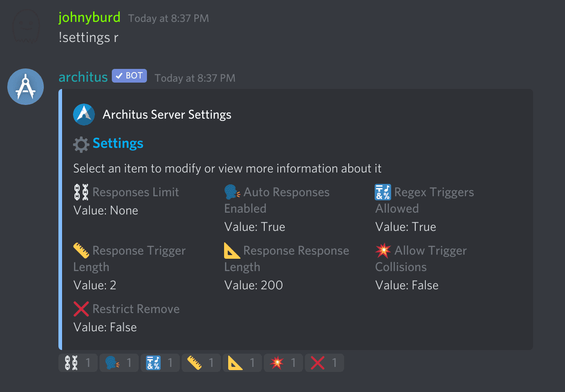Click the Architus Server Settings author text
The height and width of the screenshot is (392, 565).
(167, 115)
